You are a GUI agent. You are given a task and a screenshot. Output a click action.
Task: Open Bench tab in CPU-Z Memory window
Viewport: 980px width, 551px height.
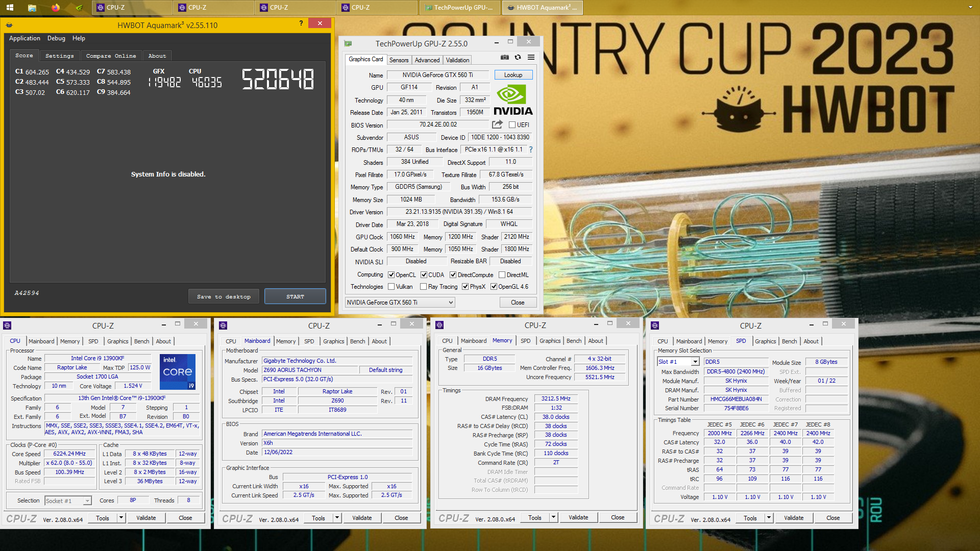point(574,341)
